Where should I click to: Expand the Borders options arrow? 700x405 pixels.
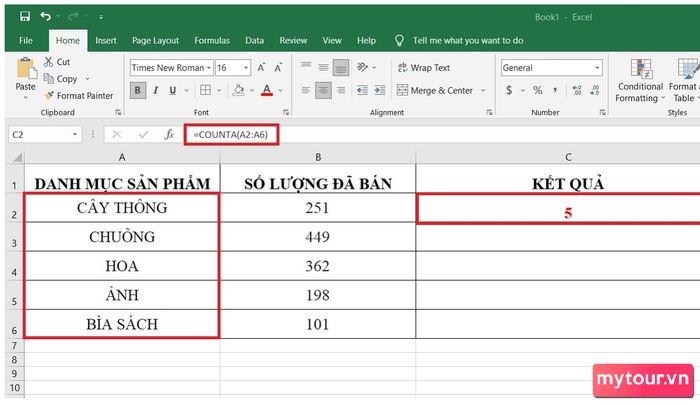click(x=219, y=91)
